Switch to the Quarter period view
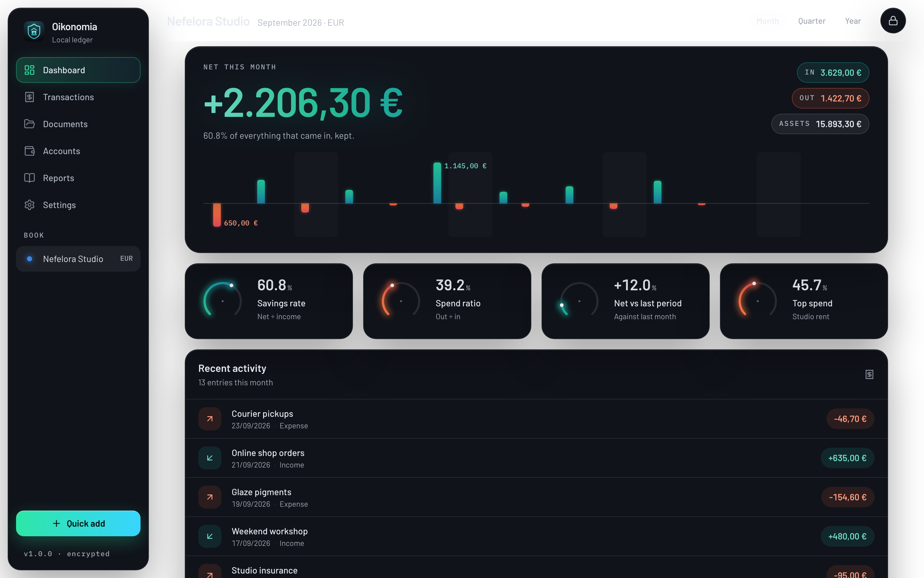924x578 pixels. click(x=812, y=21)
